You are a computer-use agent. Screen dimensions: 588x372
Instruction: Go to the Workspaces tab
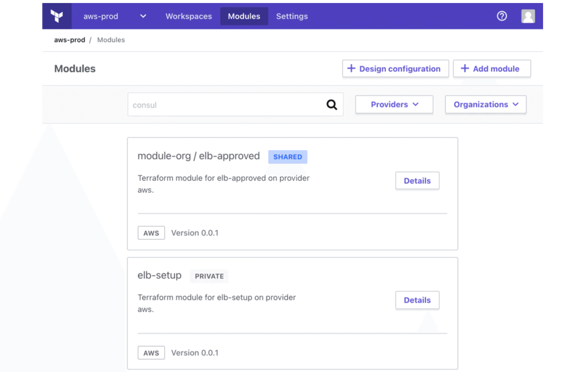(189, 16)
